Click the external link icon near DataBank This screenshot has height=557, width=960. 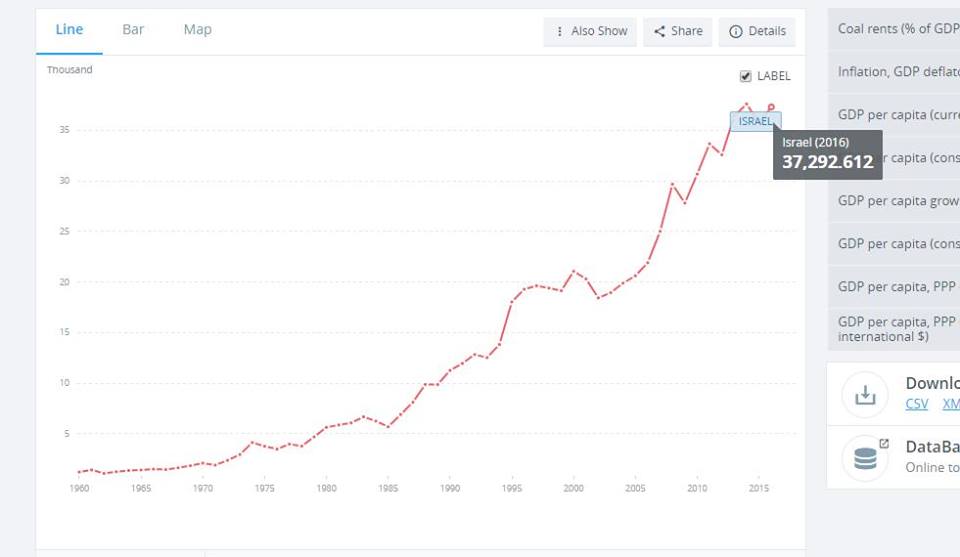click(x=884, y=443)
